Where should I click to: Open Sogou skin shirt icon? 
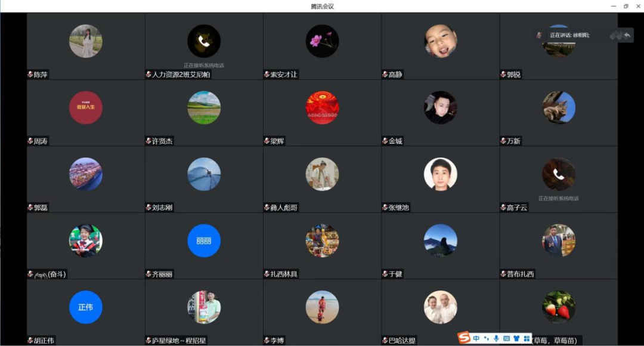(x=516, y=338)
